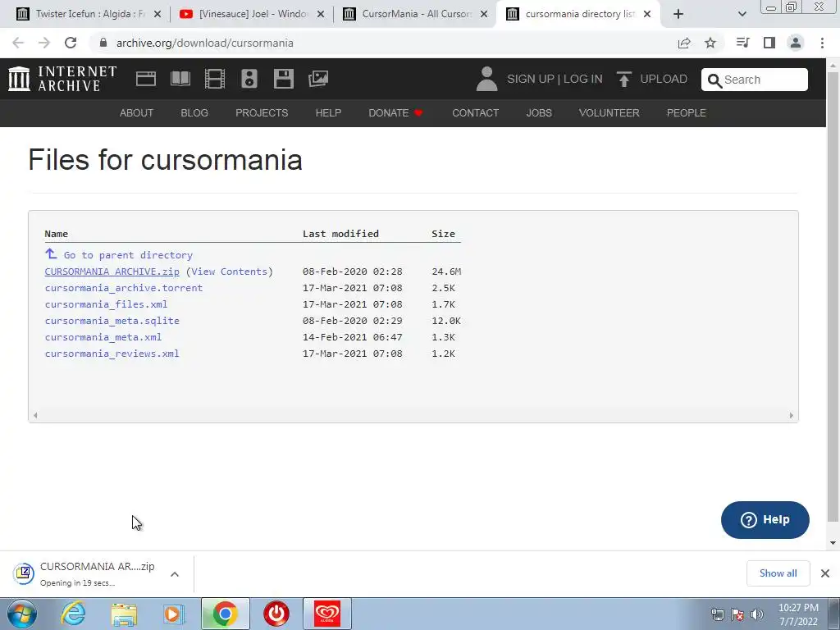
Task: Click the browser forward arrow
Action: pyautogui.click(x=44, y=43)
